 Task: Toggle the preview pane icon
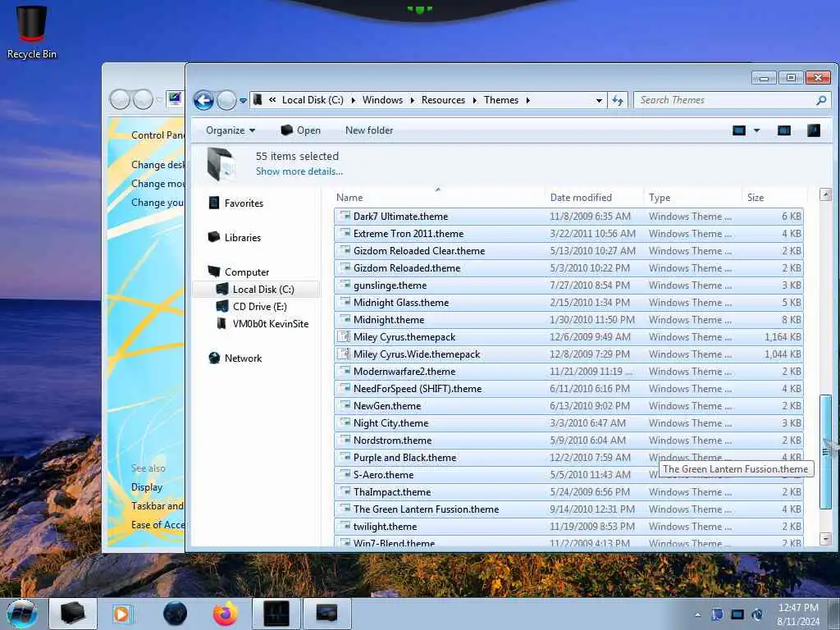[x=783, y=130]
